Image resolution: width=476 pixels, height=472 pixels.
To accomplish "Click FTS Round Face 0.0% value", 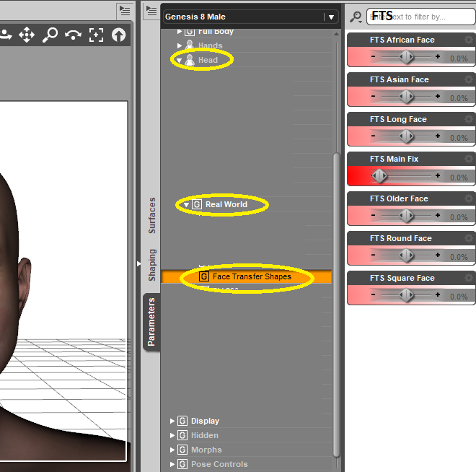I will pyautogui.click(x=459, y=257).
